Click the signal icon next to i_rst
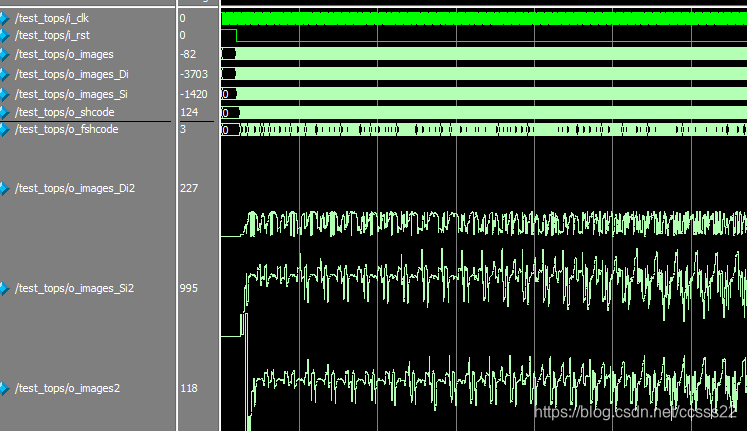 click(x=4, y=36)
